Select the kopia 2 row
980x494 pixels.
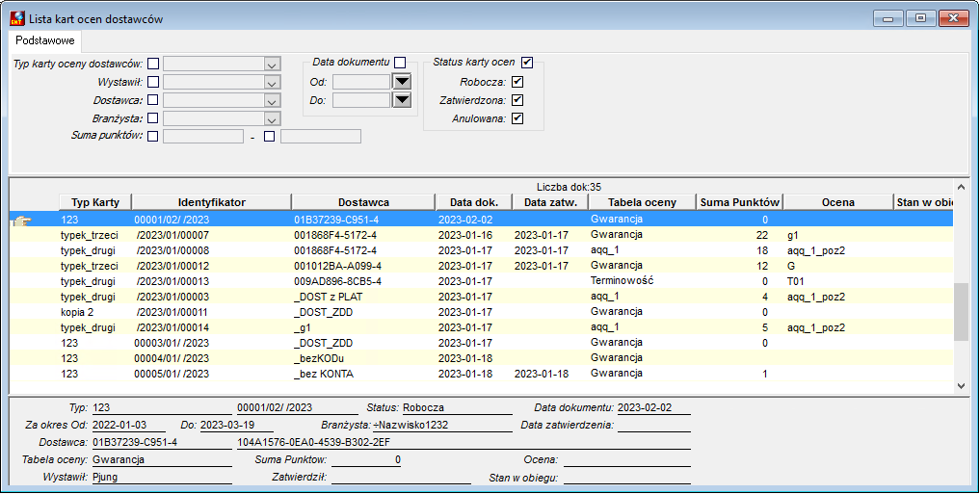point(481,312)
